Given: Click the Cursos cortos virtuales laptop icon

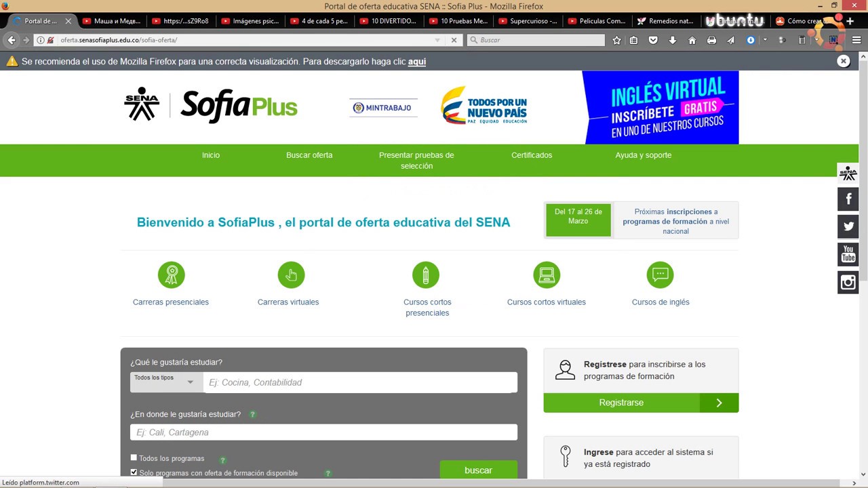Looking at the screenshot, I should [547, 274].
